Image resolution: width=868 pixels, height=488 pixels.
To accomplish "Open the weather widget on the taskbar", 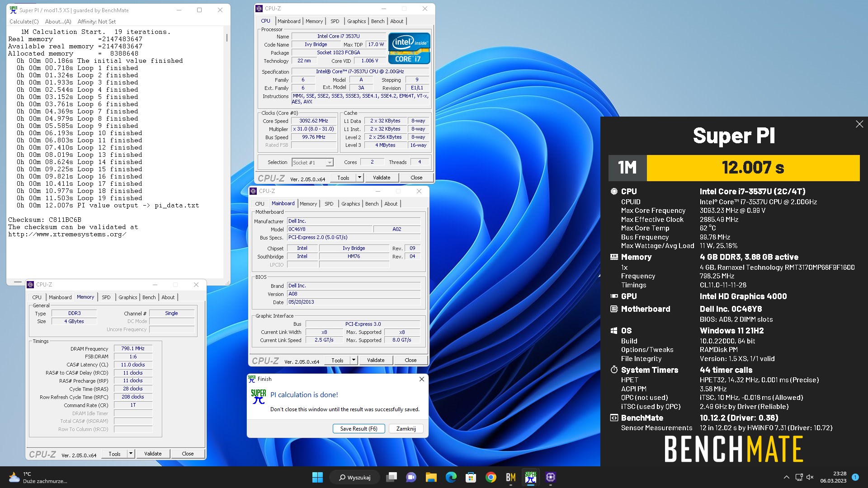I will click(x=38, y=477).
